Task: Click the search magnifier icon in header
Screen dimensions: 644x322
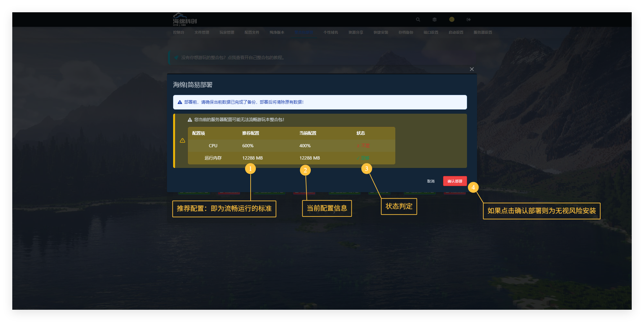Action: point(418,20)
